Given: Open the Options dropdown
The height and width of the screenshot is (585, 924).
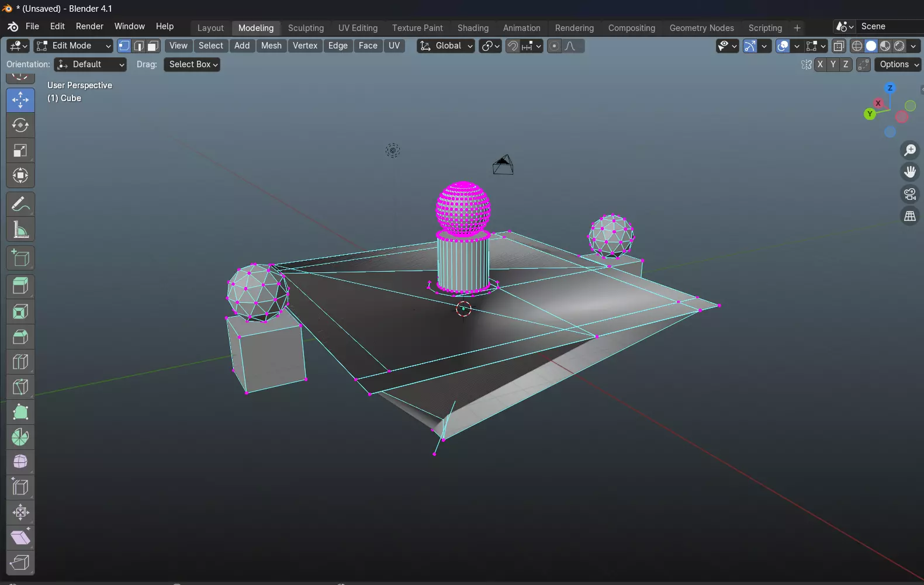Looking at the screenshot, I should pos(898,64).
